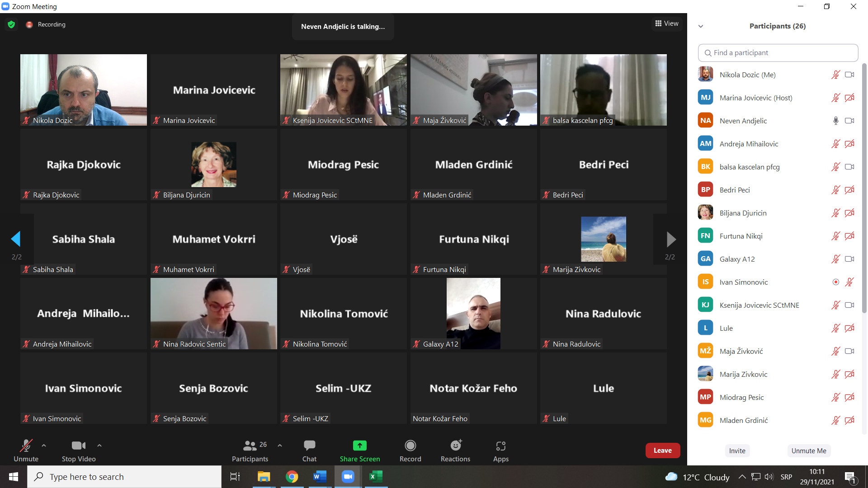Viewport: 868px width, 488px height.
Task: Open the Reactions icon
Action: [456, 446]
